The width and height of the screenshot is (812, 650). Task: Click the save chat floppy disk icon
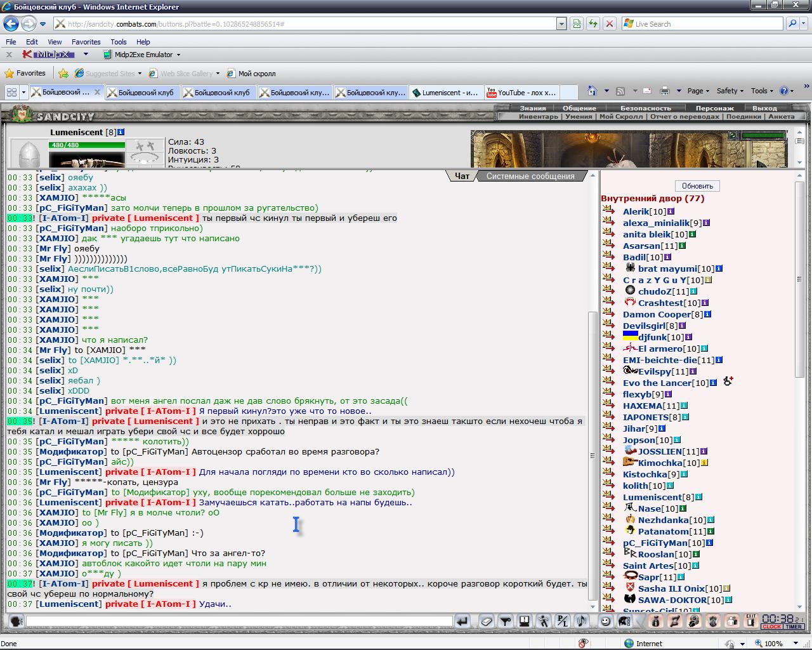(525, 621)
